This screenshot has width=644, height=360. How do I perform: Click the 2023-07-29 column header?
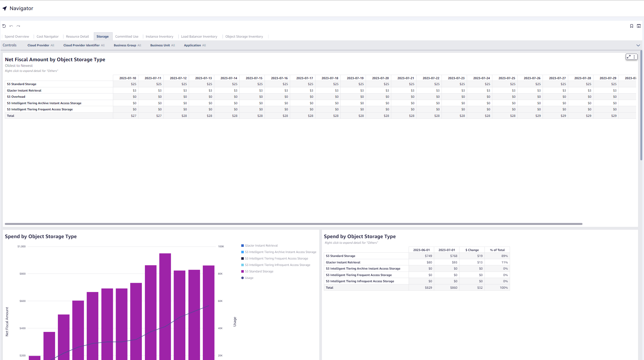click(x=606, y=78)
